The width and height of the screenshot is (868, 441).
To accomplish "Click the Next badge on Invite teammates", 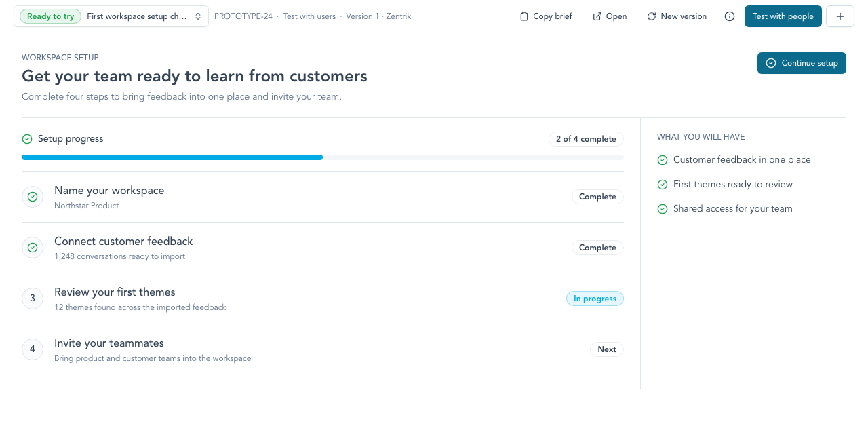I will 607,349.
